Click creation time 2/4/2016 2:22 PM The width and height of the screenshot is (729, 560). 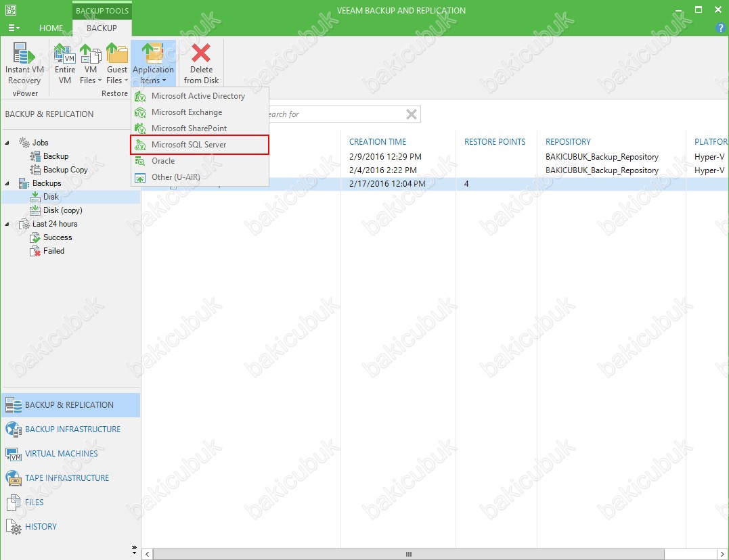pos(383,170)
